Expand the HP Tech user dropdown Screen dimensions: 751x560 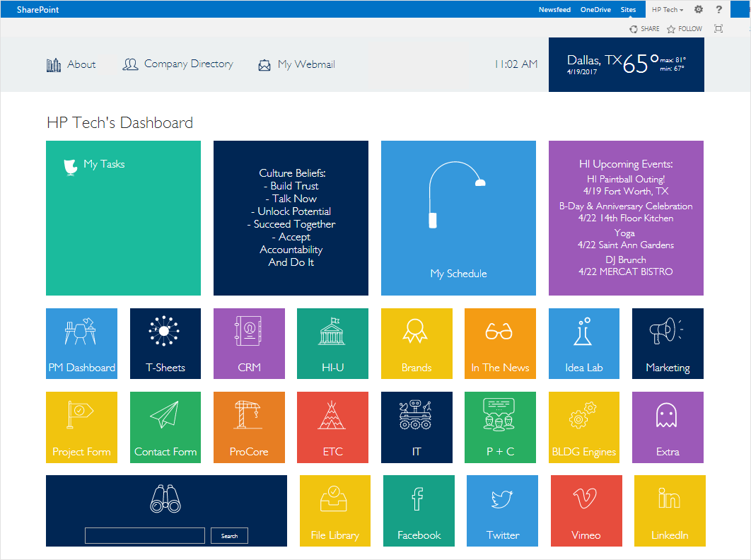[x=667, y=10]
